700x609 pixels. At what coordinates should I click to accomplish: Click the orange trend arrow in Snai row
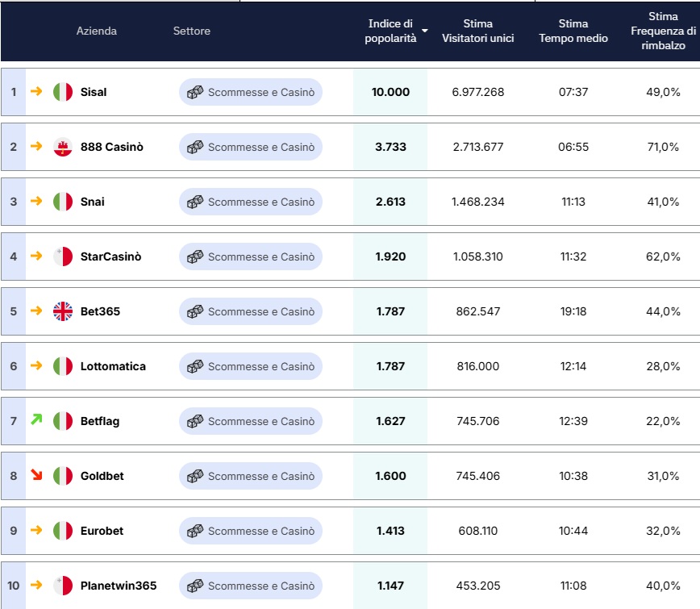(x=36, y=201)
